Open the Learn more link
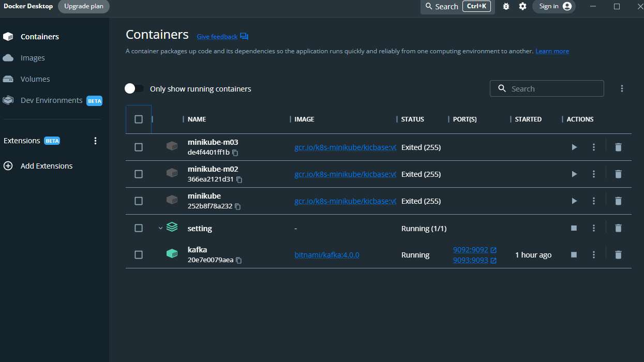 pos(552,51)
